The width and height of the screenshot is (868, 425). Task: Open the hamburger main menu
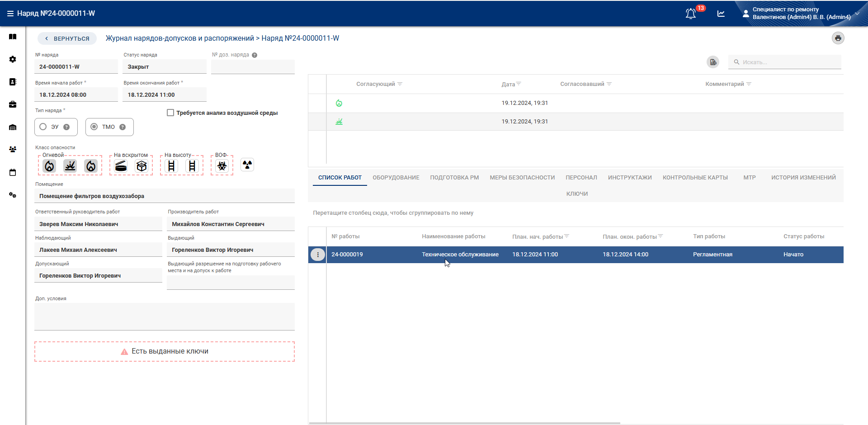(10, 14)
